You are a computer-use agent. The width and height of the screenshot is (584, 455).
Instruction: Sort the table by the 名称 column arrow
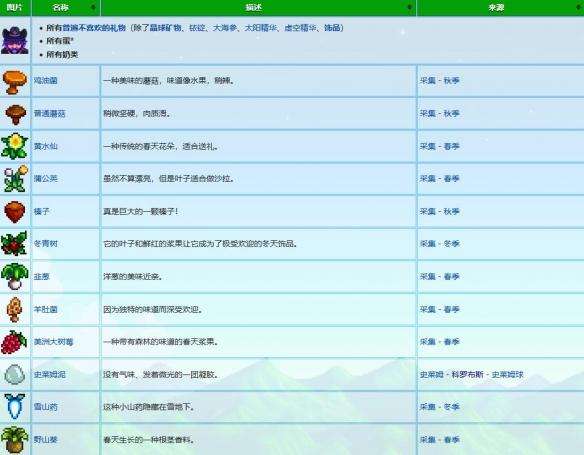coord(93,7)
